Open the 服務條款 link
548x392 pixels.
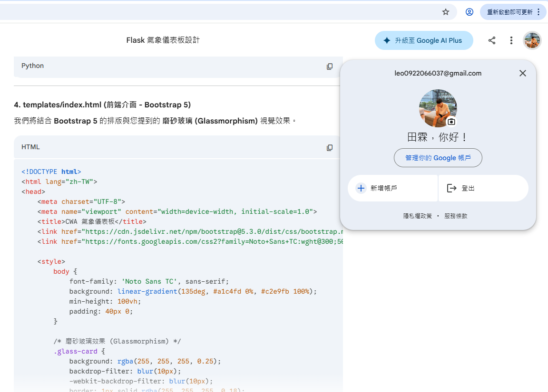pos(456,216)
